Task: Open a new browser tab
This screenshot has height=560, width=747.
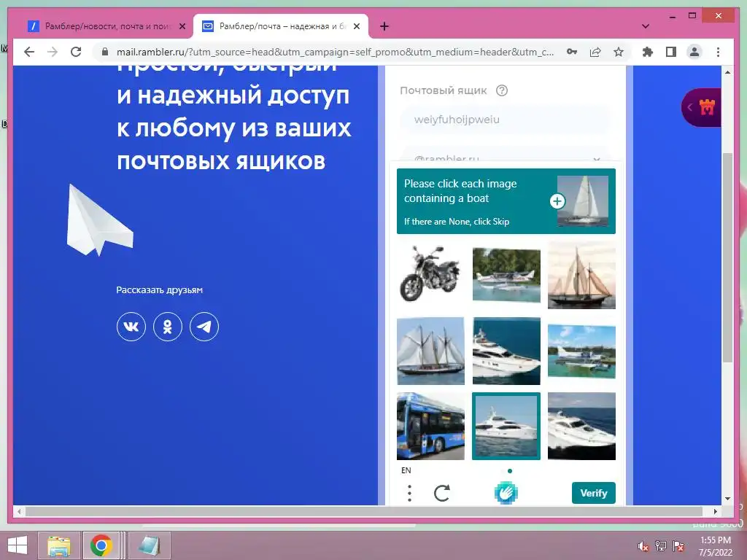Action: pyautogui.click(x=384, y=26)
